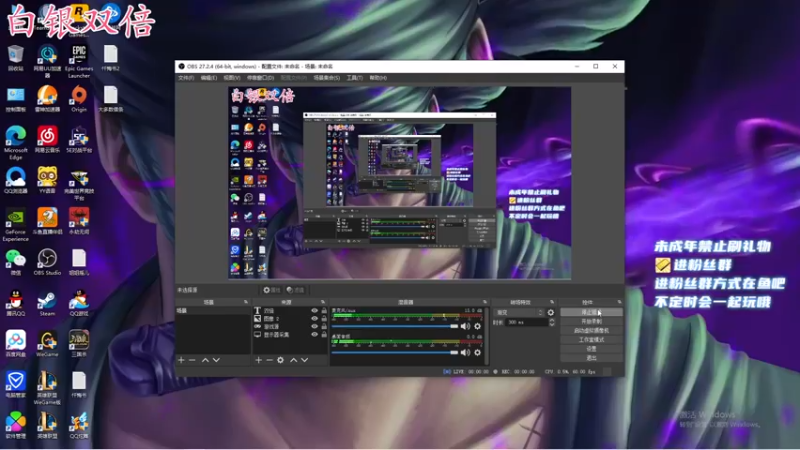Image resolution: width=800 pixels, height=450 pixels.
Task: Mute the 麦克风/Aux speaker icon
Action: 465,326
